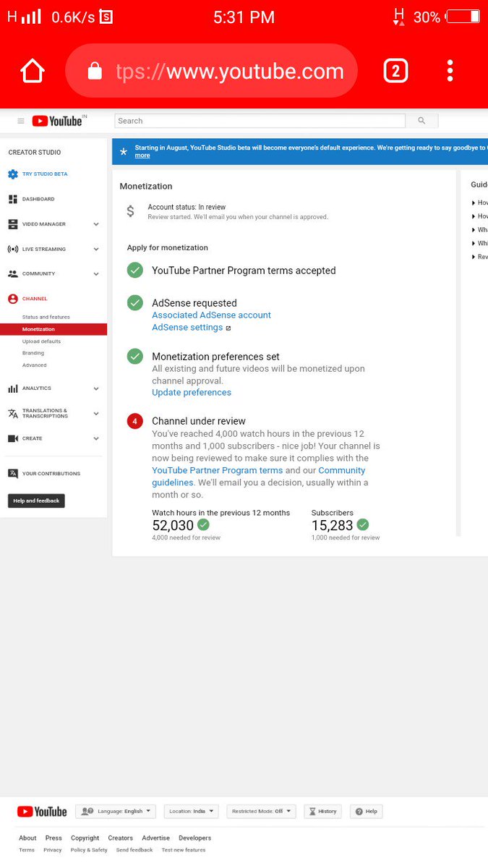Click the Help and feedback button

click(36, 501)
